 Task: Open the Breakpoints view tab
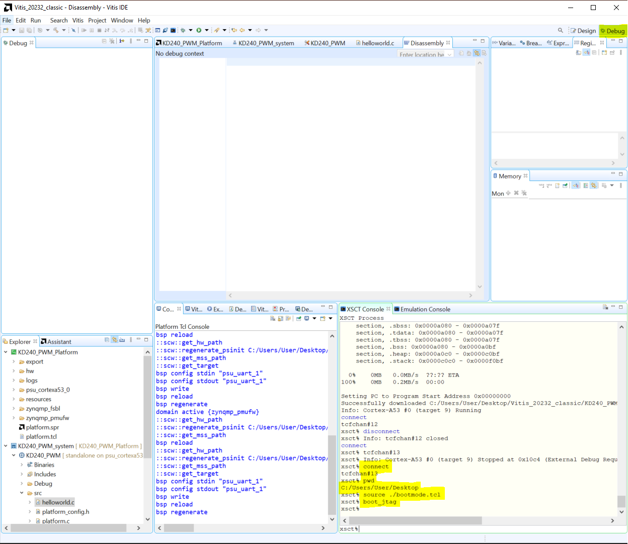(x=531, y=43)
